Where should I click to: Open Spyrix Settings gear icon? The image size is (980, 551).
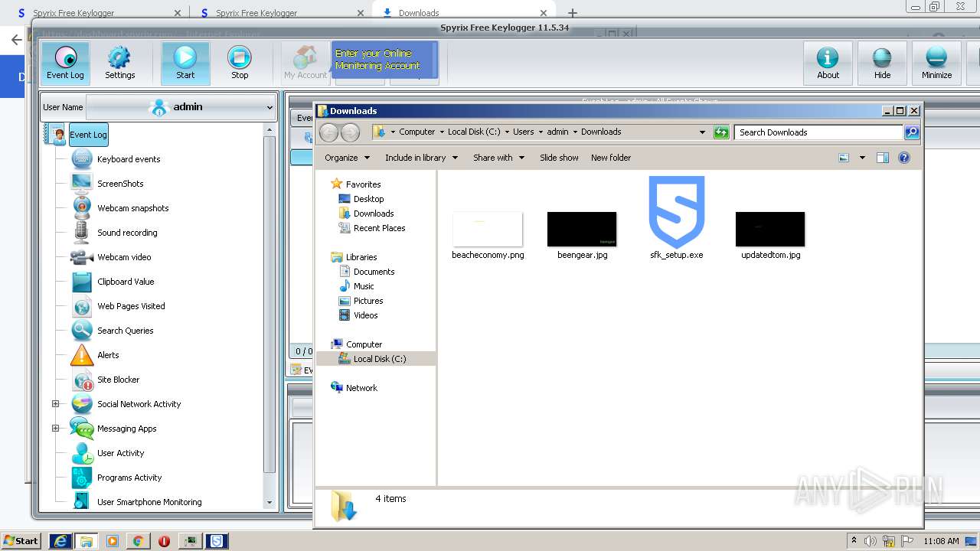click(x=119, y=63)
